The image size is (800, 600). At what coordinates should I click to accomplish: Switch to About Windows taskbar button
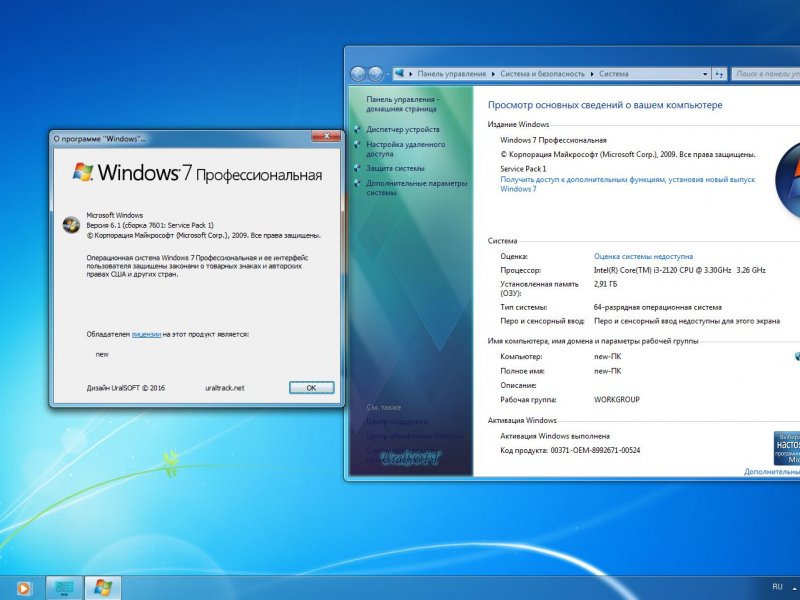(x=103, y=588)
